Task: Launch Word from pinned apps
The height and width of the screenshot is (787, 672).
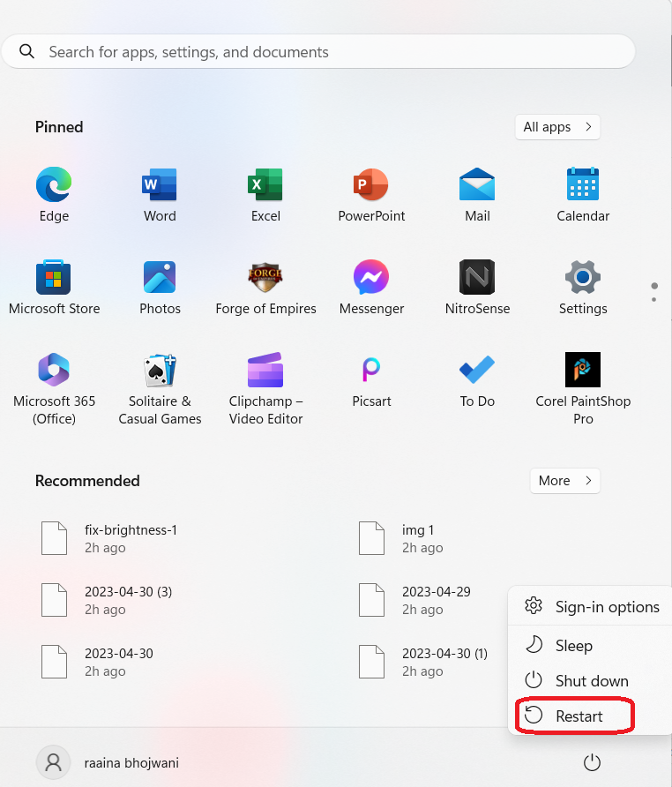Action: click(160, 194)
